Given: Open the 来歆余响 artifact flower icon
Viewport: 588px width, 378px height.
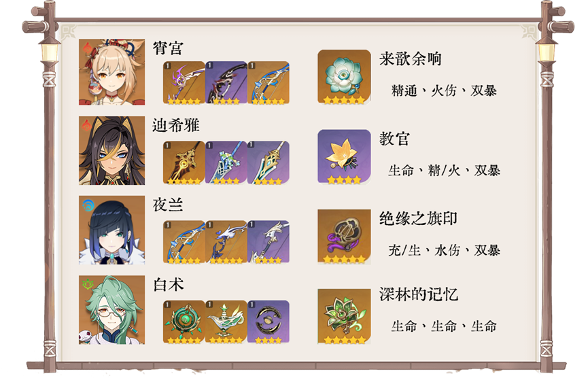Looking at the screenshot, I should coord(344,77).
